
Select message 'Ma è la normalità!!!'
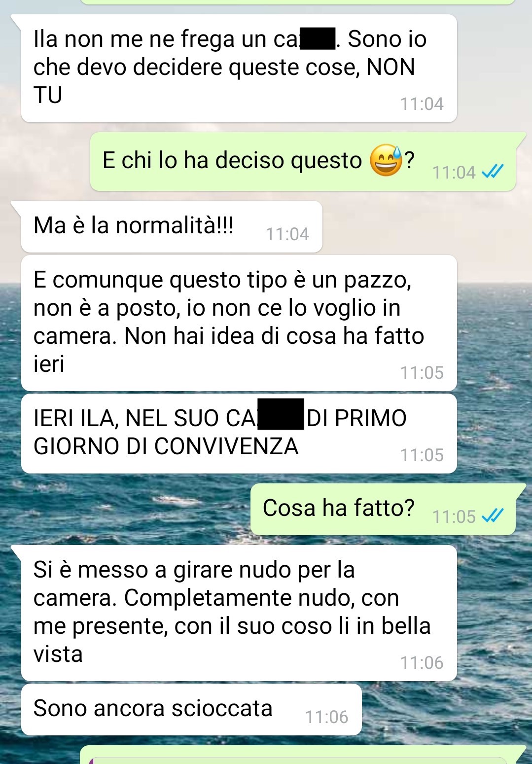[172, 226]
